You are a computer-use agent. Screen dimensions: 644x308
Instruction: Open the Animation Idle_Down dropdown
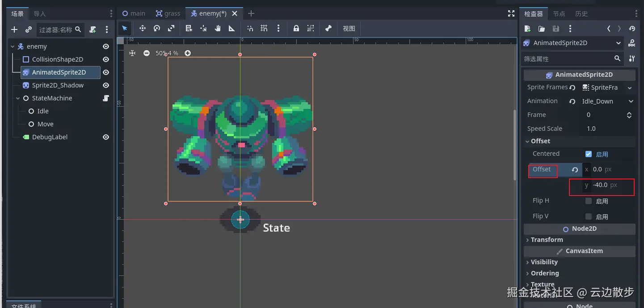click(607, 101)
